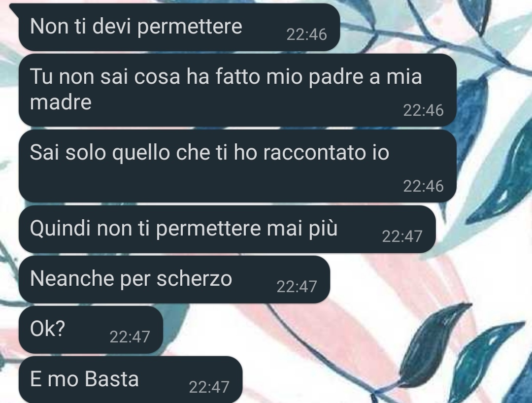Click the word "madre" in the second message

(x=61, y=102)
